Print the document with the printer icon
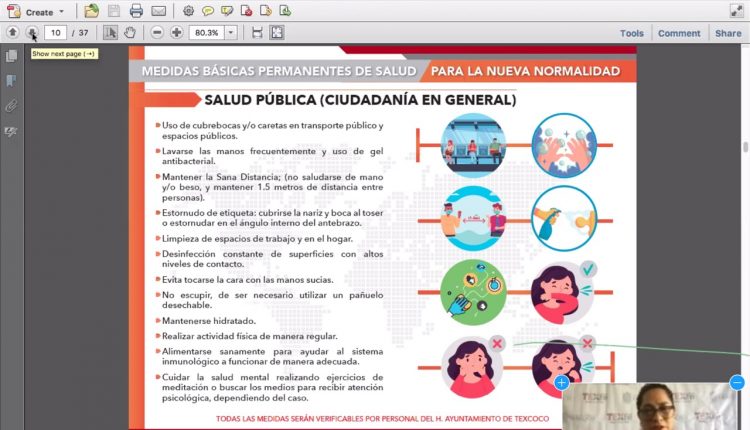This screenshot has height=430, width=750. pyautogui.click(x=136, y=12)
